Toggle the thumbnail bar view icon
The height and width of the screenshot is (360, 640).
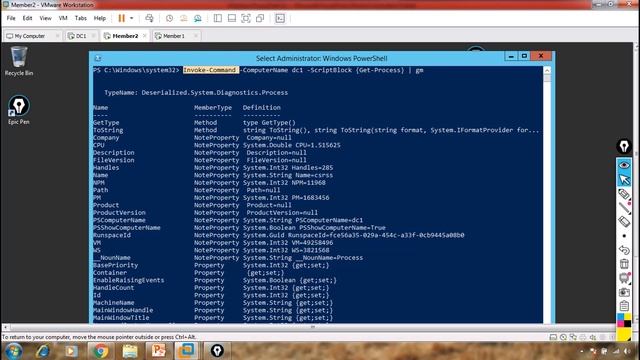(x=232, y=18)
